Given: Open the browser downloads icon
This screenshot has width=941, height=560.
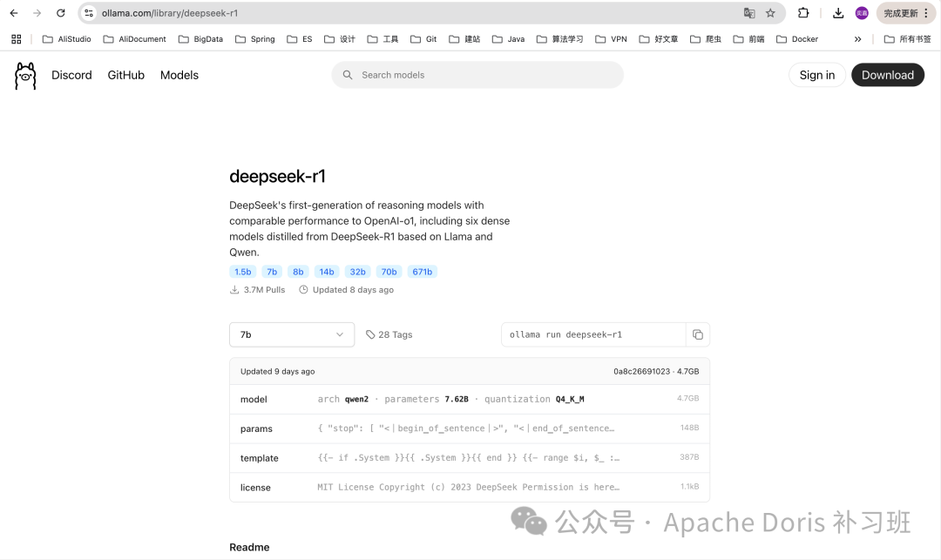Looking at the screenshot, I should click(838, 13).
